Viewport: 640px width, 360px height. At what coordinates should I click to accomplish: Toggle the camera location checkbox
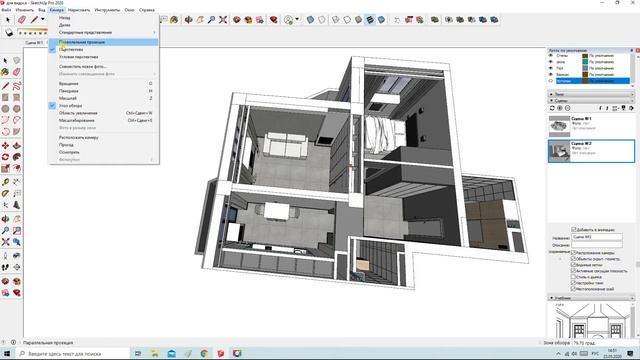pos(573,253)
